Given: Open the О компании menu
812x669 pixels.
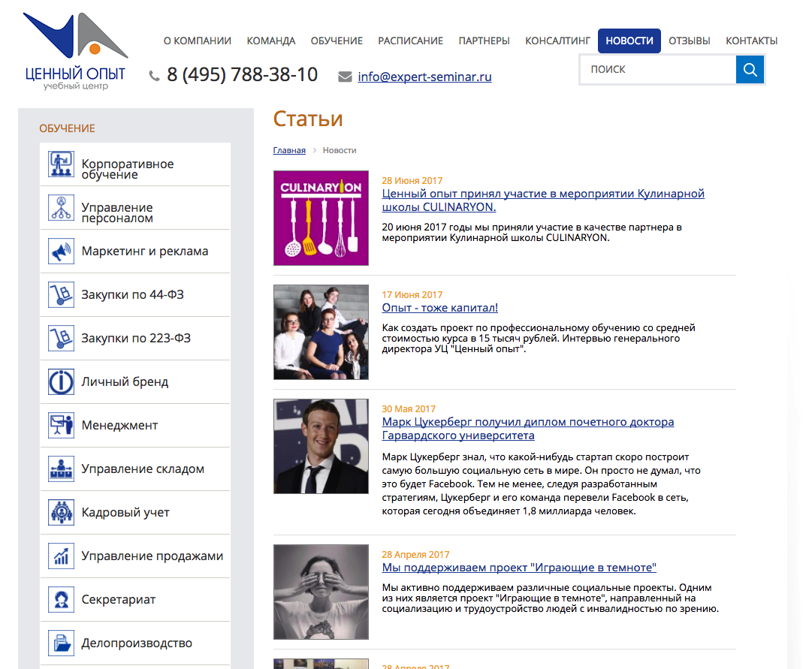Looking at the screenshot, I should click(x=198, y=41).
